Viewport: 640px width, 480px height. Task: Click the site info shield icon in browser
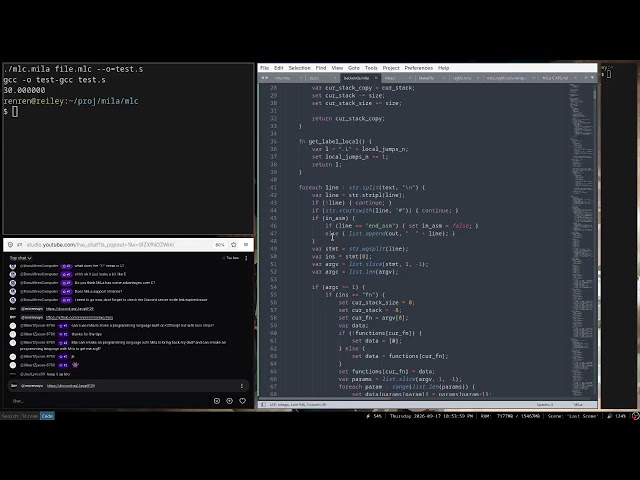pos(10,244)
